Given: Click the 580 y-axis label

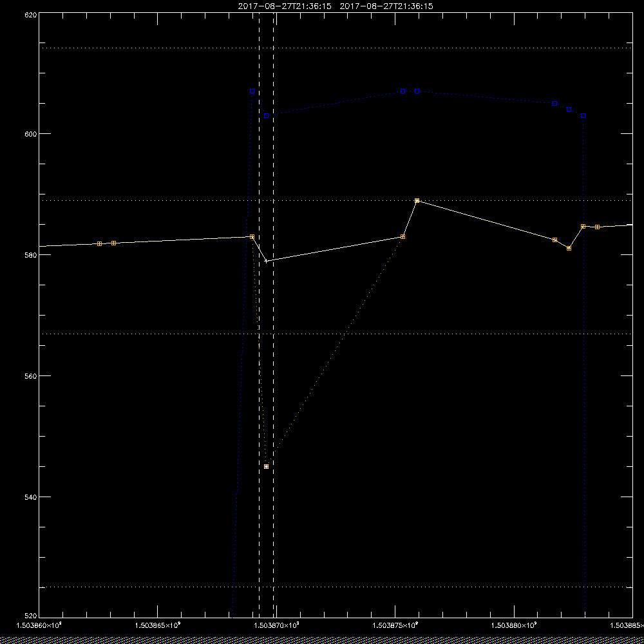Looking at the screenshot, I should point(31,255).
